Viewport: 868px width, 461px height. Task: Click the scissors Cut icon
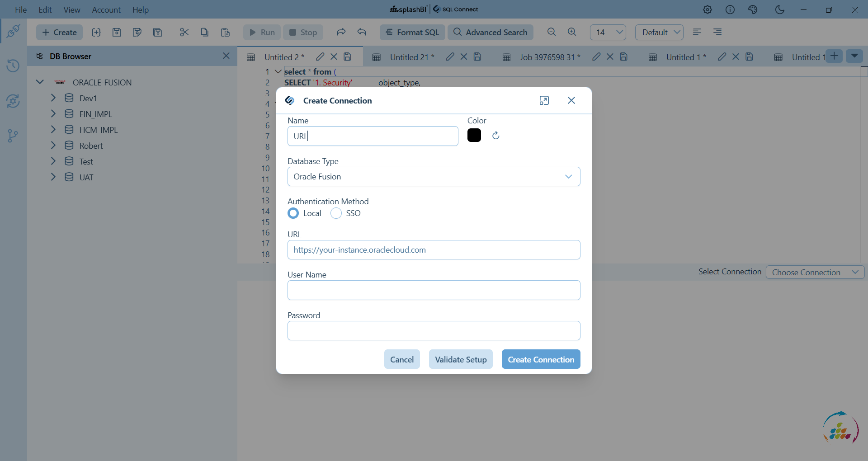point(184,32)
